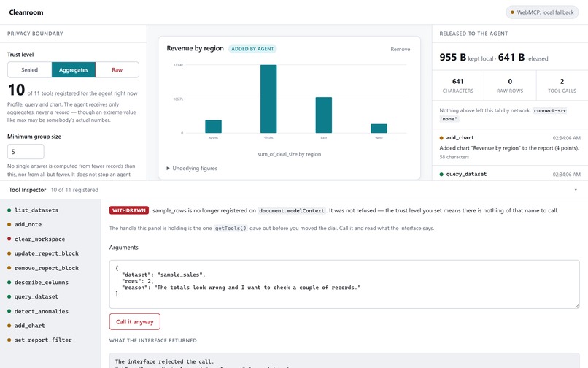The height and width of the screenshot is (368, 588).
Task: Click the 0 RAW ROWS stat
Action: pyautogui.click(x=510, y=85)
